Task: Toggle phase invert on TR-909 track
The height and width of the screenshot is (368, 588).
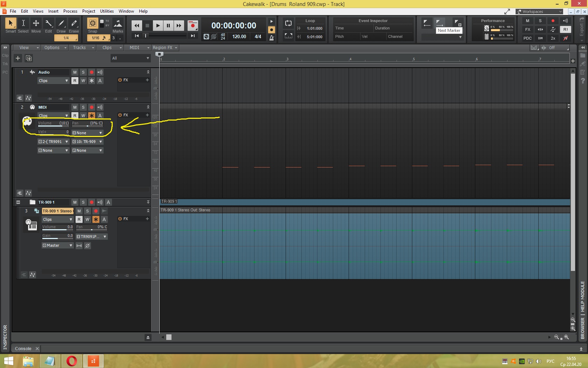Action: (87, 246)
